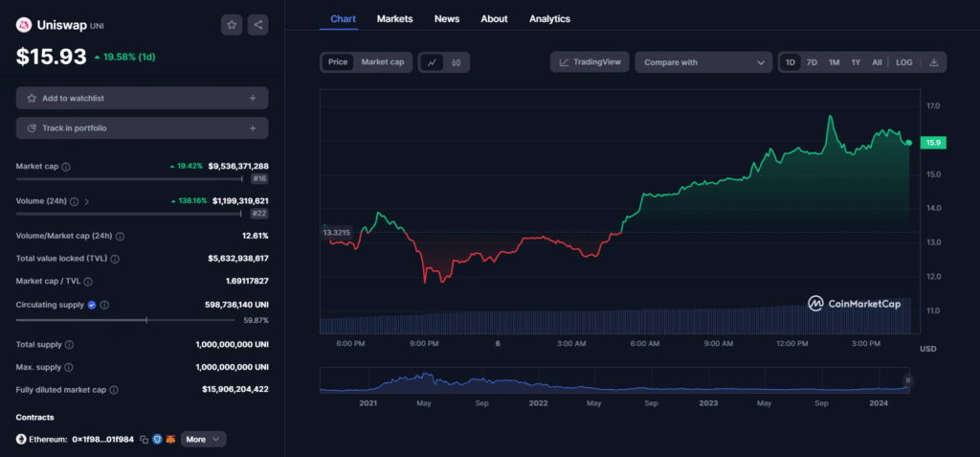Click the Fully diluted market cap info icon
The image size is (980, 457).
(x=114, y=390)
